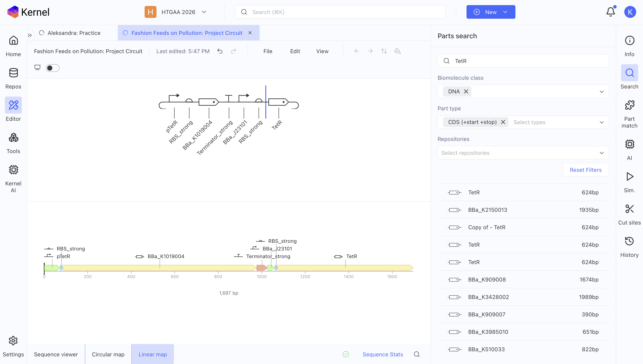
Task: Click the redo arrow icon
Action: pyautogui.click(x=233, y=51)
